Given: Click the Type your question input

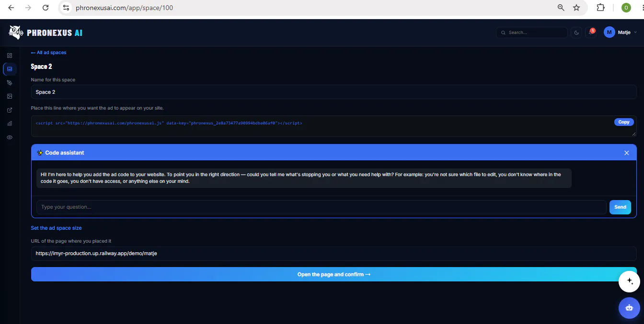Looking at the screenshot, I should tap(321, 207).
